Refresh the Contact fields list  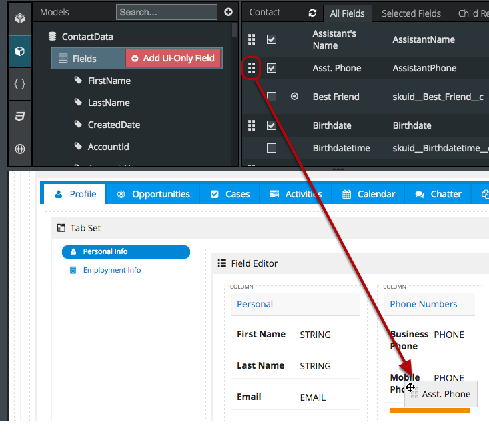[312, 13]
